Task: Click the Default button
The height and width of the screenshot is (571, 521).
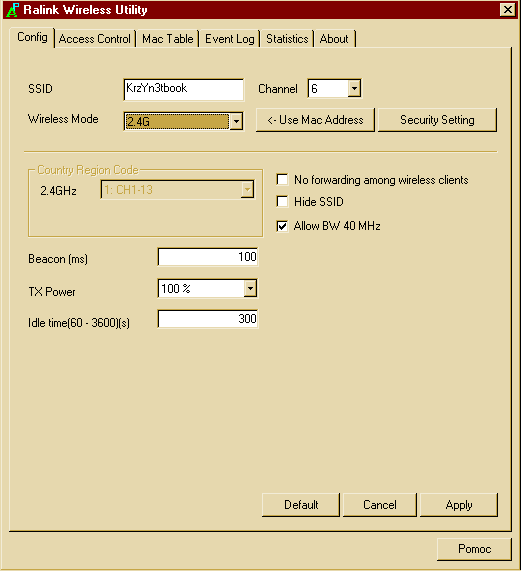Action: click(x=301, y=505)
